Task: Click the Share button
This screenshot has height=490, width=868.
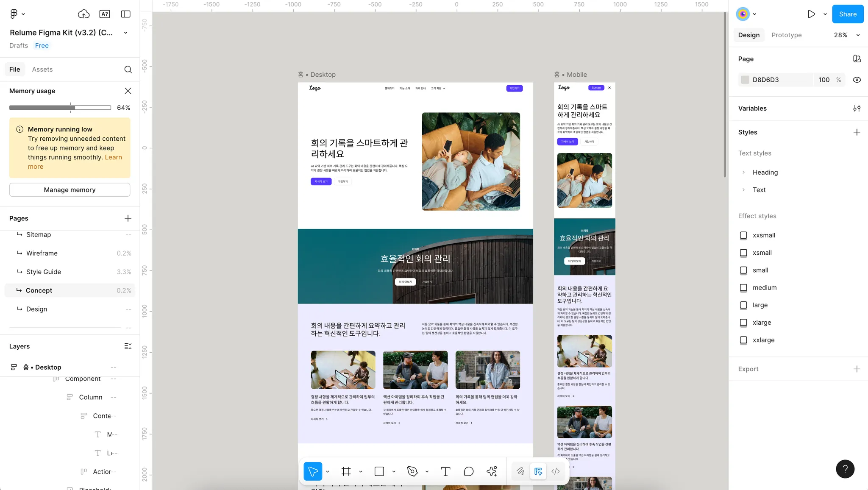Action: click(847, 14)
